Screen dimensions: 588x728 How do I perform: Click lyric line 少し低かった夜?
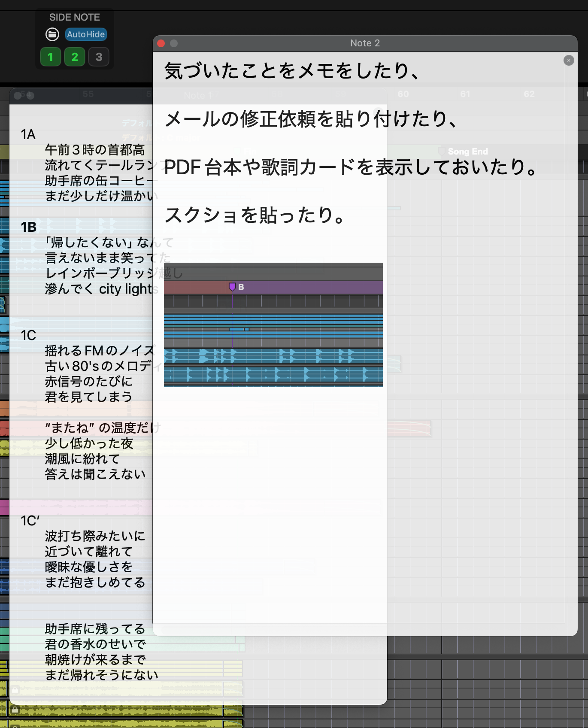[x=89, y=443]
